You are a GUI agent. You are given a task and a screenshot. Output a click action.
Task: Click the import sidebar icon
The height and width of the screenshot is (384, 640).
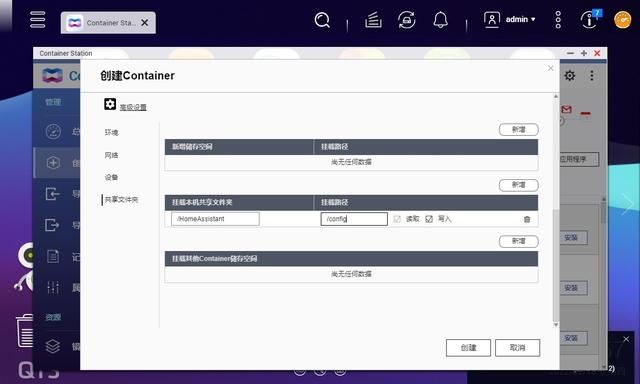(x=53, y=193)
